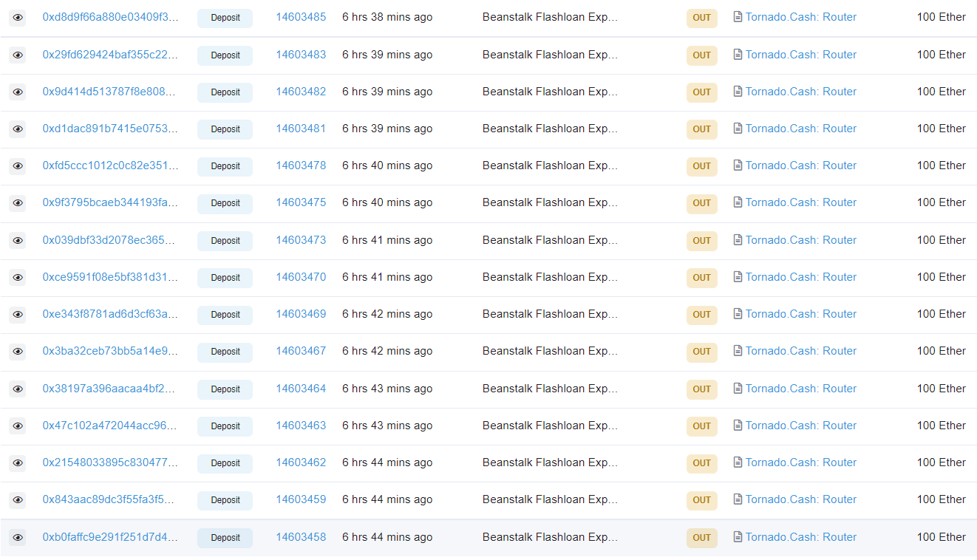Click the Deposit method badge for block 14603462
The image size is (977, 560).
pos(225,463)
